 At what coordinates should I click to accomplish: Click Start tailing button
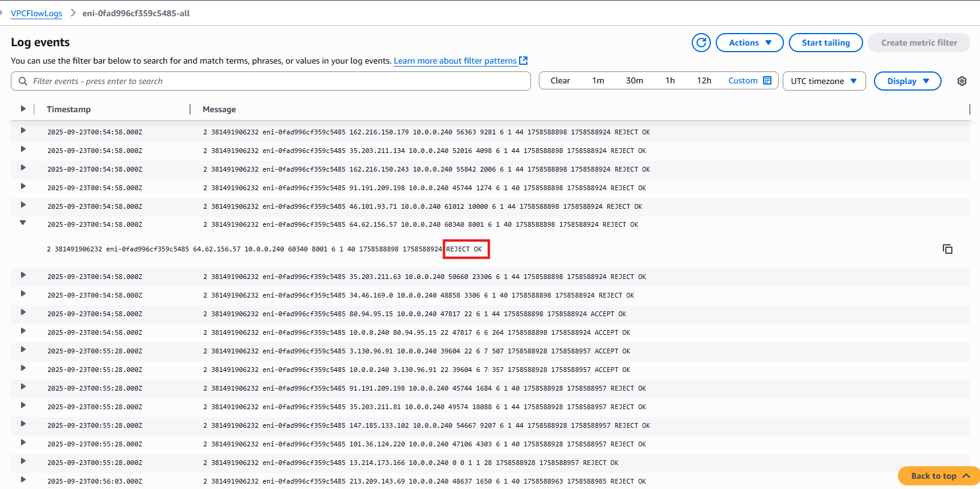(x=825, y=43)
